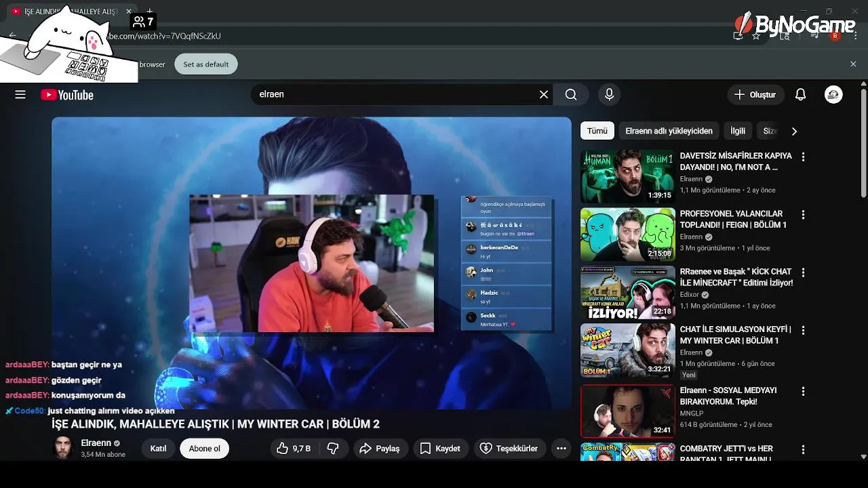Open options for DAVETSİZ MİSAFİRLER video

pyautogui.click(x=803, y=157)
